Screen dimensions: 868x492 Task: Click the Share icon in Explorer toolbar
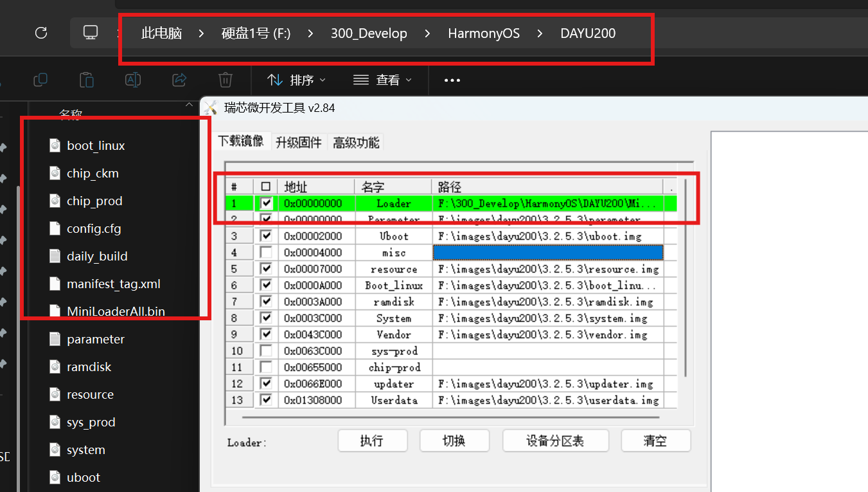[179, 80]
